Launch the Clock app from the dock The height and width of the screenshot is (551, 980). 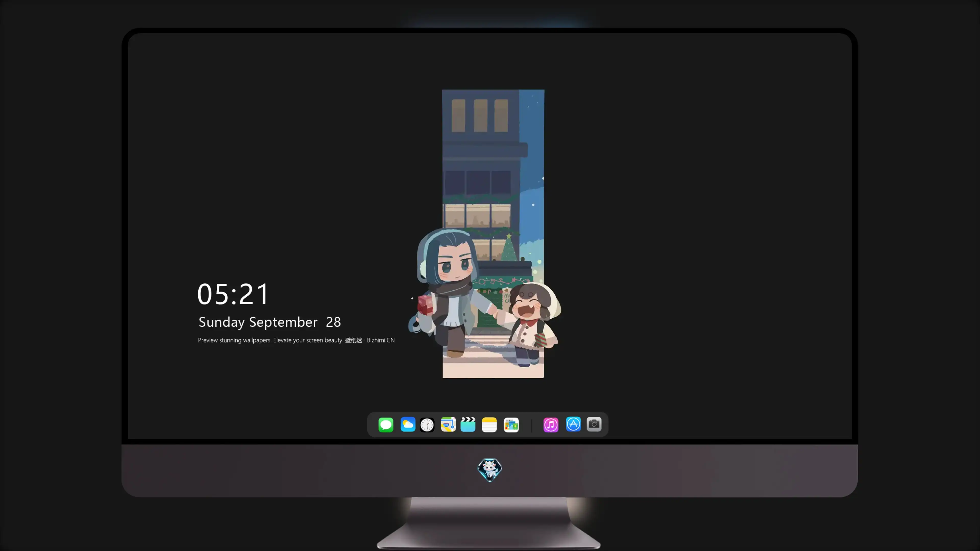click(x=427, y=425)
